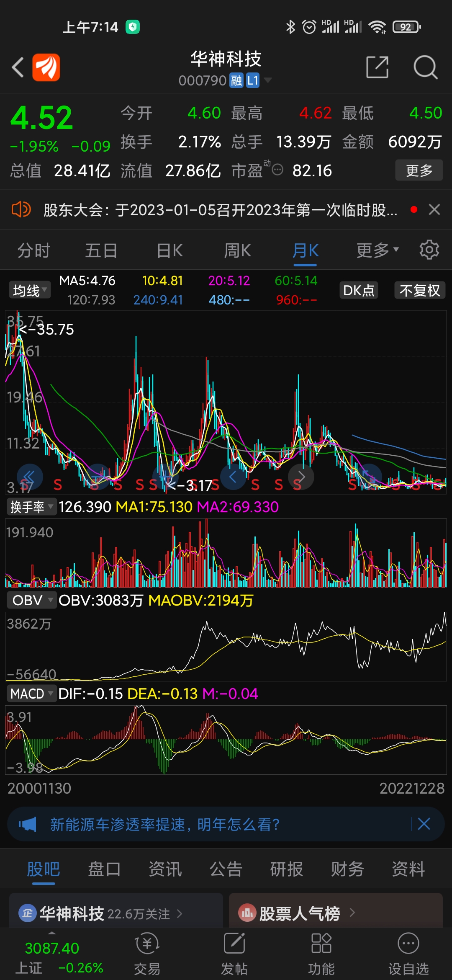Tap the turnover rate bar chart
Viewport: 452px width, 980px height.
226,553
